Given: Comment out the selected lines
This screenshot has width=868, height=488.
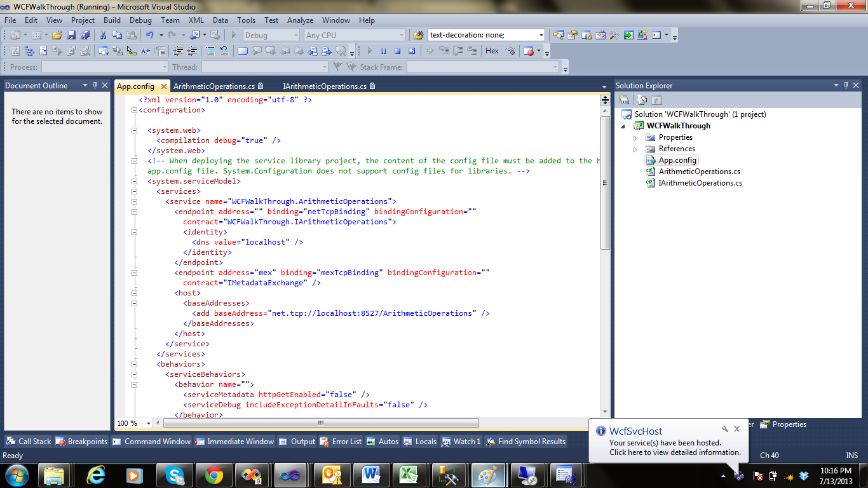Looking at the screenshot, I should [210, 51].
